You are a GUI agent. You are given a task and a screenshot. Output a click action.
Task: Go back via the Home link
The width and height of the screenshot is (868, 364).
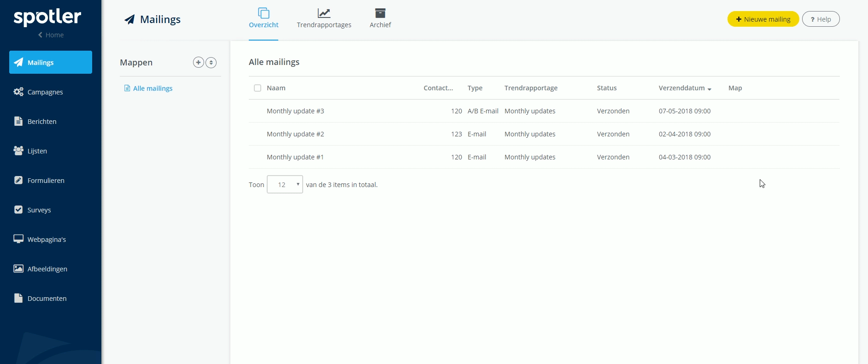click(x=51, y=35)
